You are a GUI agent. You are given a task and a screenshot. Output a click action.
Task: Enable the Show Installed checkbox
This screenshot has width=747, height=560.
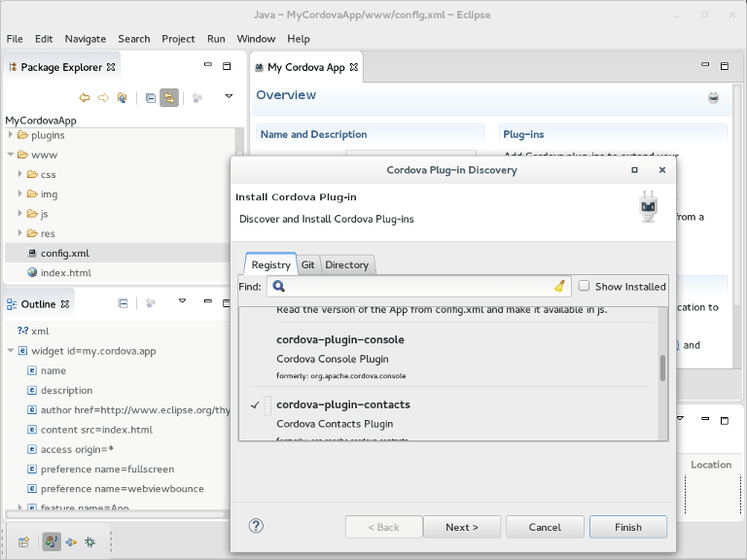[x=584, y=286]
